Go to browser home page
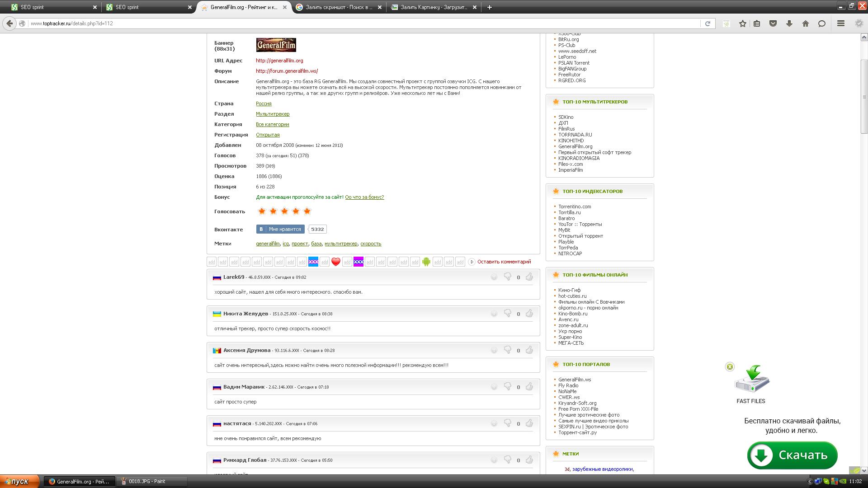 point(805,23)
